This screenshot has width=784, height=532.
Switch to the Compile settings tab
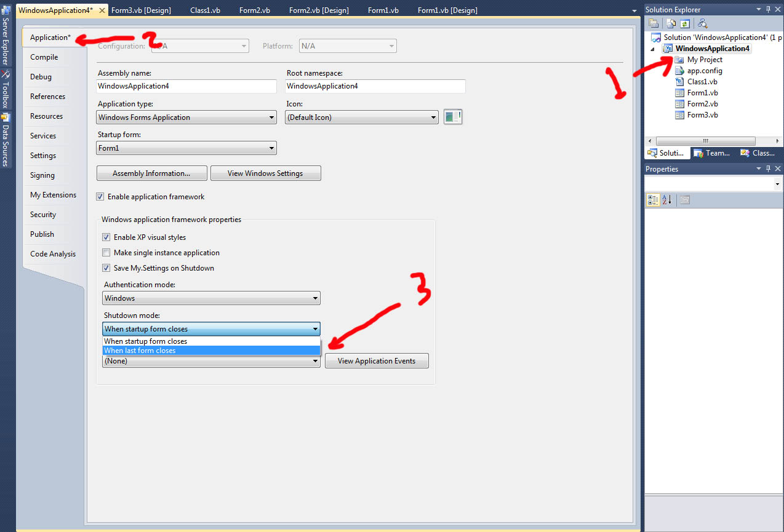click(44, 57)
